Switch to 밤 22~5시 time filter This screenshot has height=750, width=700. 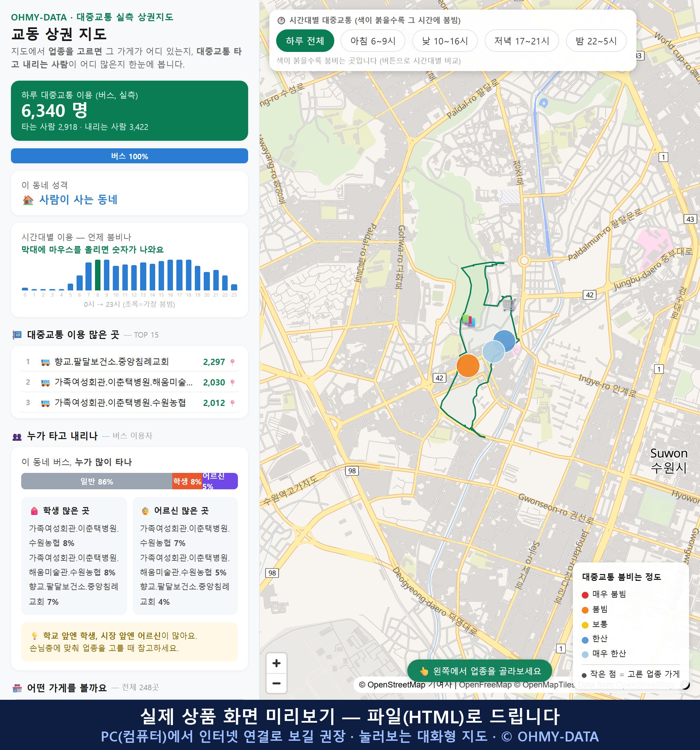pyautogui.click(x=596, y=41)
